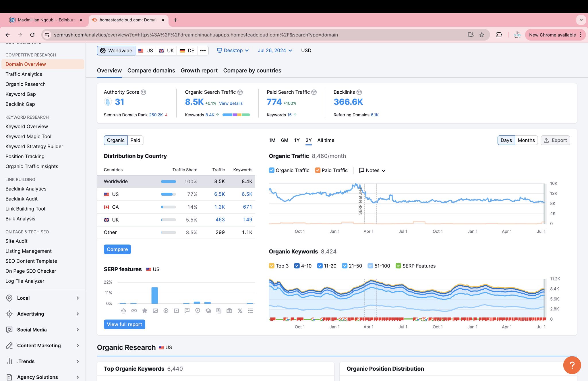
Task: Switch to Growth report tab
Action: tap(199, 71)
